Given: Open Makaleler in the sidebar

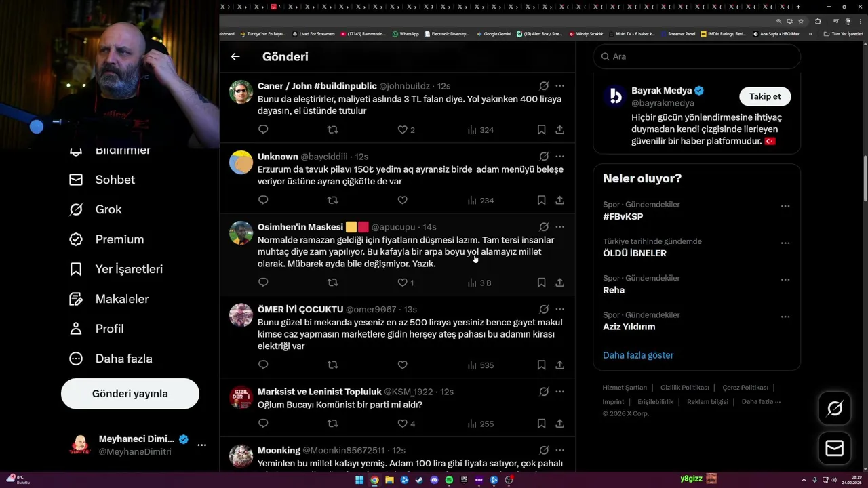Looking at the screenshot, I should pos(108,299).
